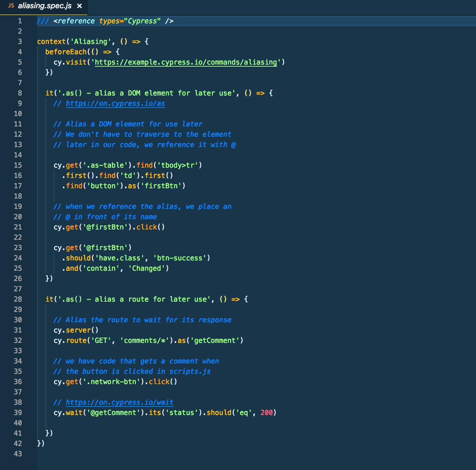Screen dimensions: 476x470
Task: Click the beforeEach call on line 4
Action: (x=66, y=52)
